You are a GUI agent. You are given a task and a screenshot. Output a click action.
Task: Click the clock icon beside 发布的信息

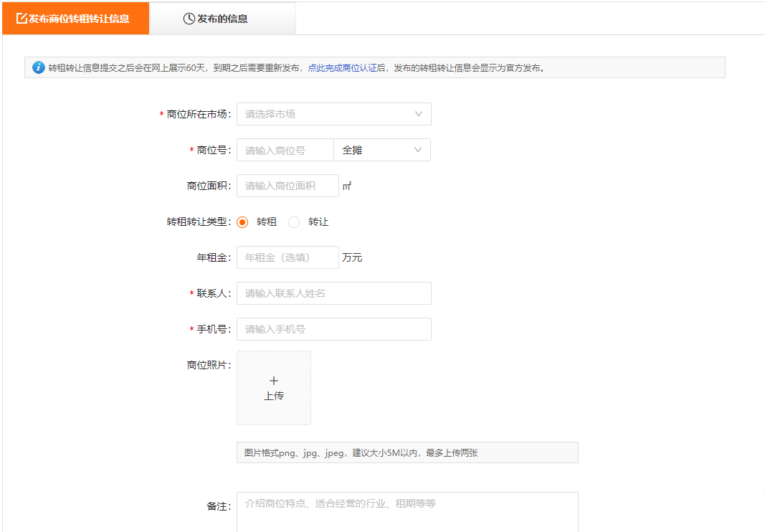coord(189,19)
